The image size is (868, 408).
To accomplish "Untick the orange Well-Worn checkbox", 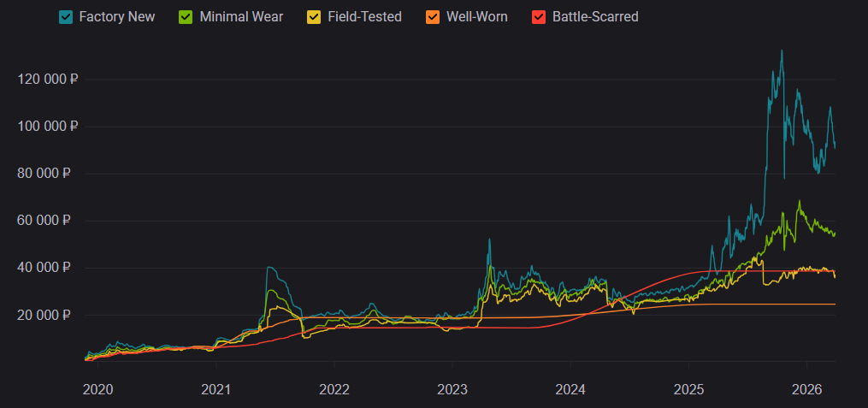I will tap(433, 17).
